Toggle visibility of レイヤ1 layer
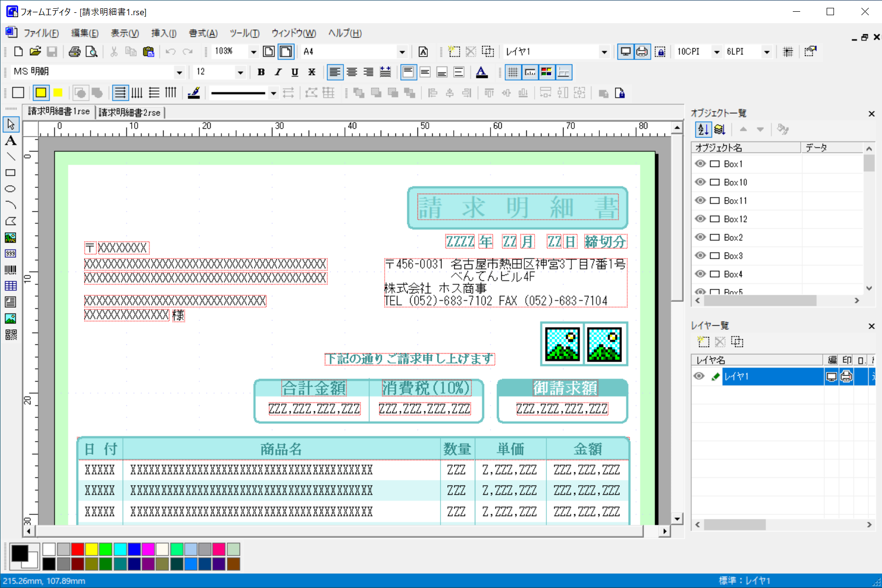Image resolution: width=882 pixels, height=588 pixels. click(x=699, y=376)
